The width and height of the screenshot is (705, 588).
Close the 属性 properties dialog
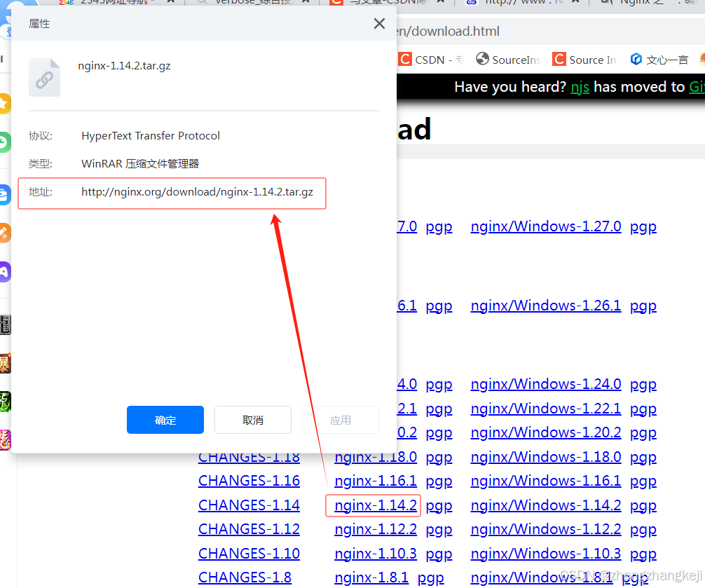click(379, 23)
